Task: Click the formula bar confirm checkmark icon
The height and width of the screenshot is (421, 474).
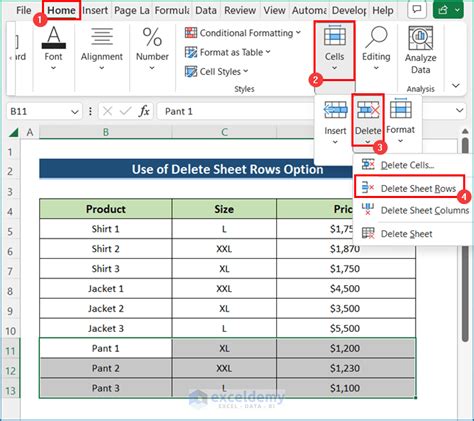Action: 125,111
